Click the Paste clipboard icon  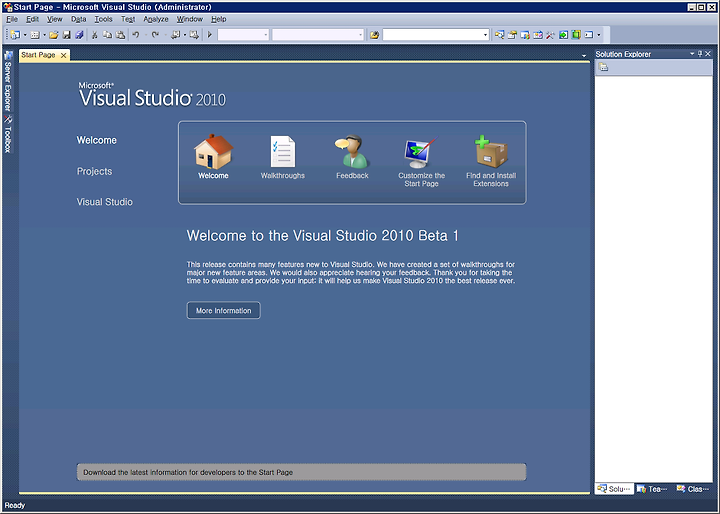click(120, 35)
